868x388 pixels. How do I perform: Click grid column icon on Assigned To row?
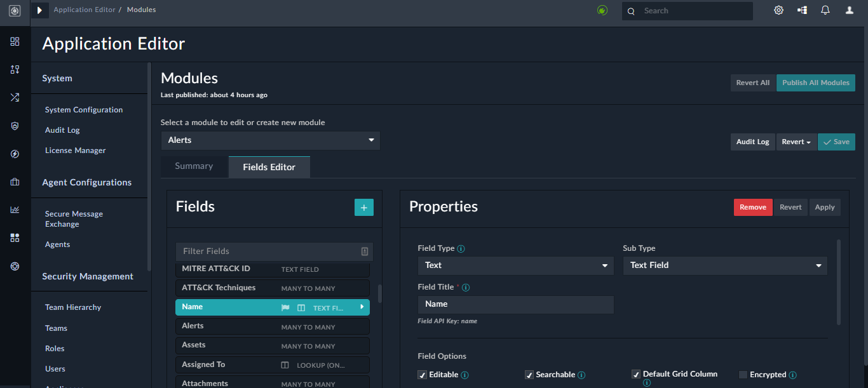(285, 365)
